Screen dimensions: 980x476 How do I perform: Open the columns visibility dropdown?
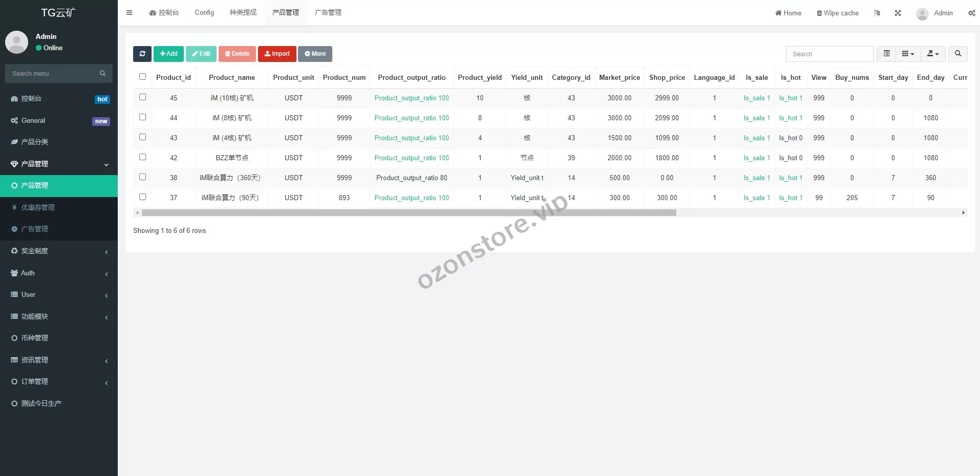click(x=908, y=54)
